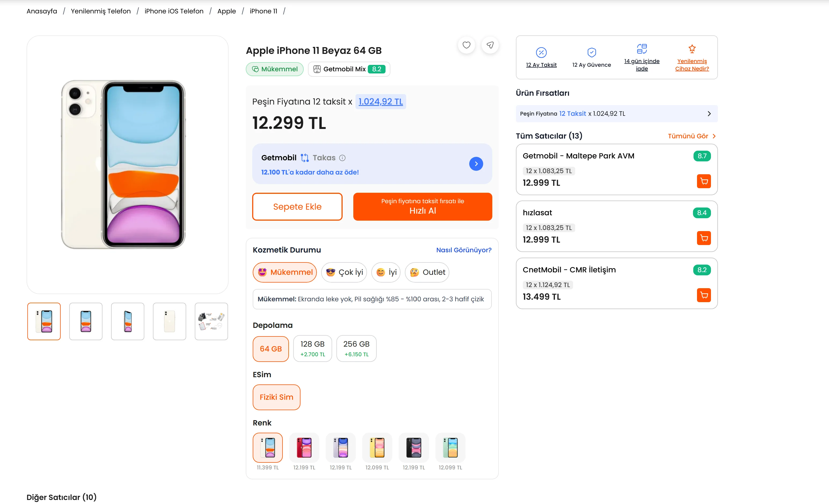Choose 64 GB storage option
This screenshot has width=829, height=504.
(270, 349)
